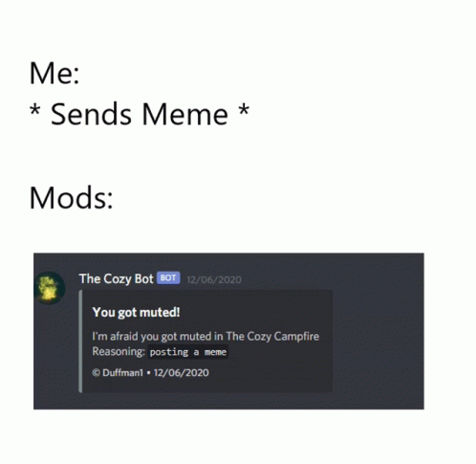
Task: Click The Cozy Bot avatar image
Action: (50, 288)
